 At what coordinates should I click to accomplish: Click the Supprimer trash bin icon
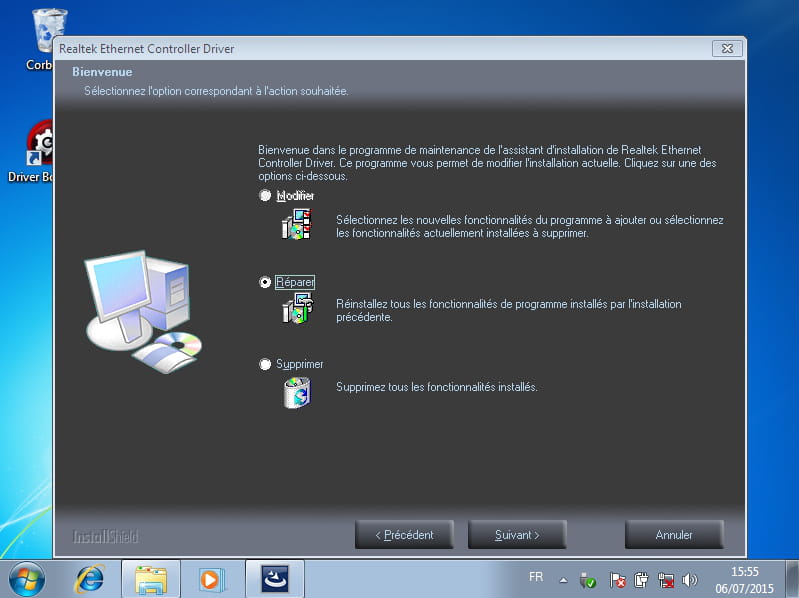point(298,393)
